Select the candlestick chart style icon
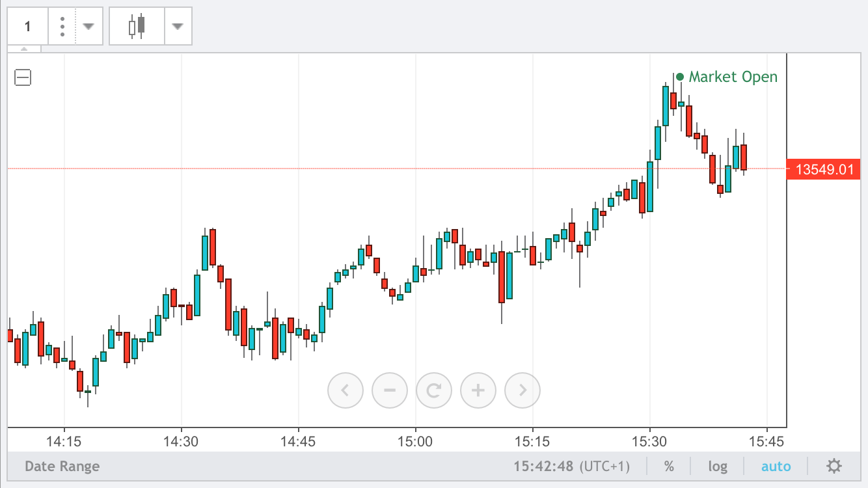868x488 pixels. pyautogui.click(x=137, y=27)
